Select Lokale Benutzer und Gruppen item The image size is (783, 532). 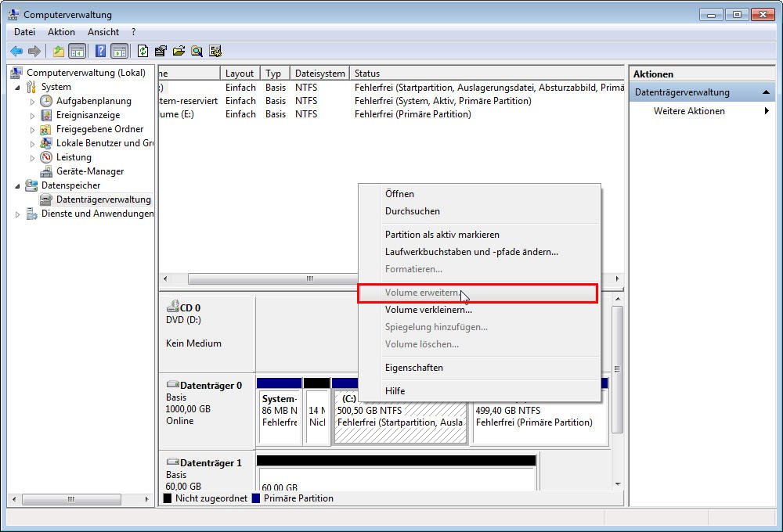coord(104,143)
